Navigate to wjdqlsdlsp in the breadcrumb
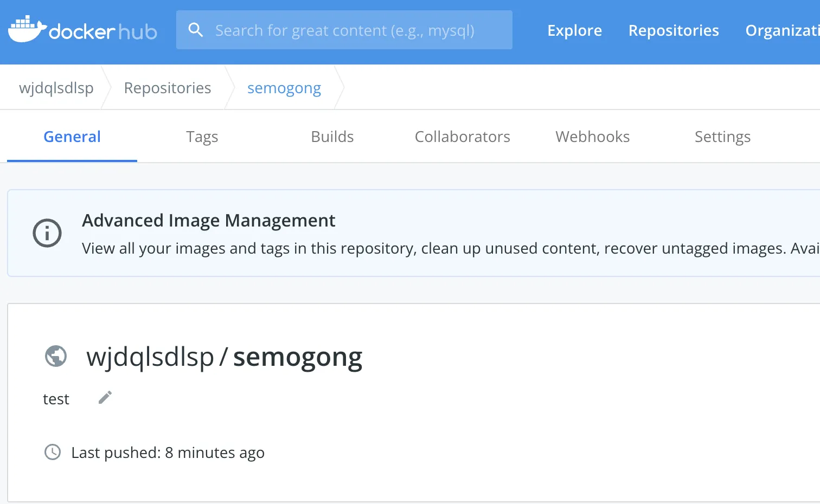The image size is (820, 504). click(x=56, y=88)
